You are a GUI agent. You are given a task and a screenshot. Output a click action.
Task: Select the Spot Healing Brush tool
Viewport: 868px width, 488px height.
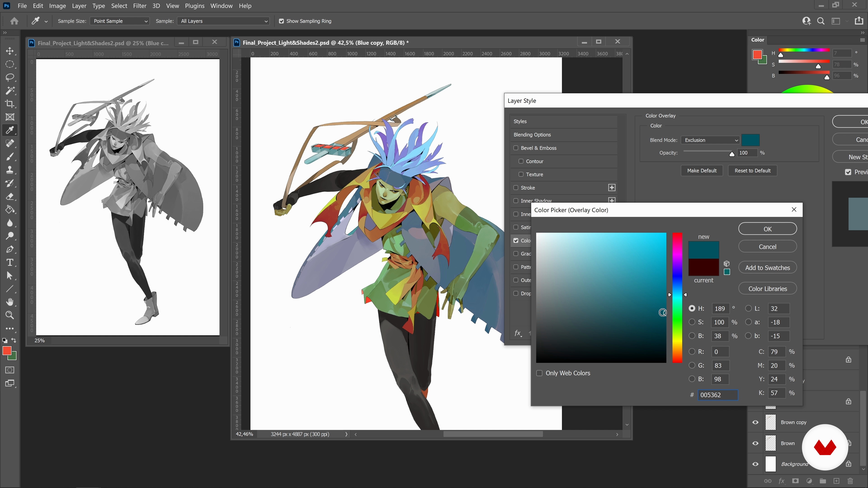pos(10,143)
